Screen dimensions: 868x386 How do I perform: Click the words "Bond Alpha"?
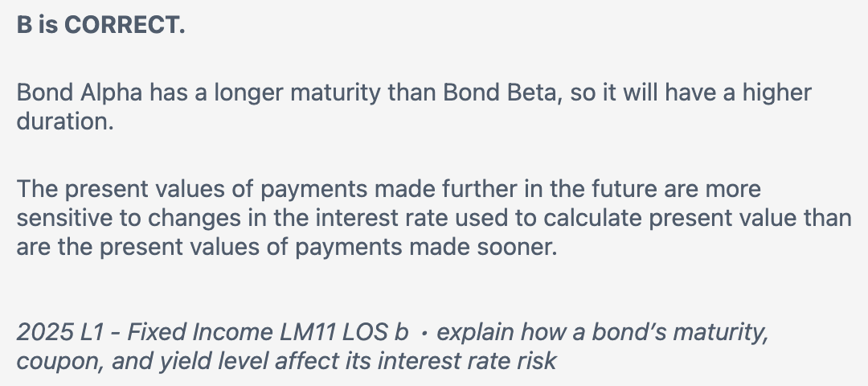[x=80, y=92]
